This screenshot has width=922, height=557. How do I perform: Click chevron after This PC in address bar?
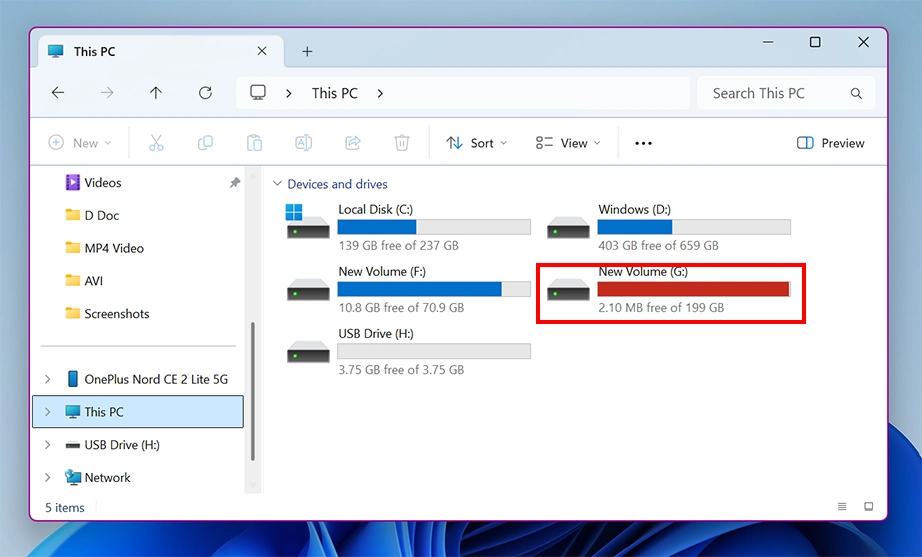(380, 94)
